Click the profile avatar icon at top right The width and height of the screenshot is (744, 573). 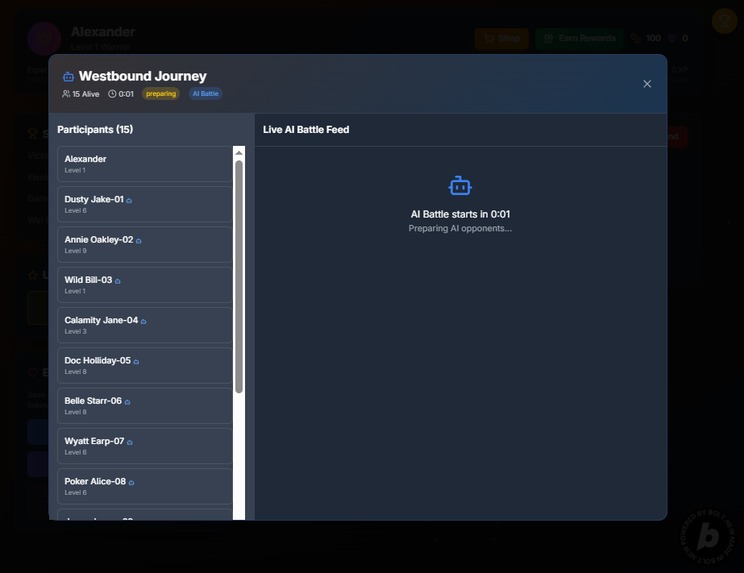click(724, 21)
